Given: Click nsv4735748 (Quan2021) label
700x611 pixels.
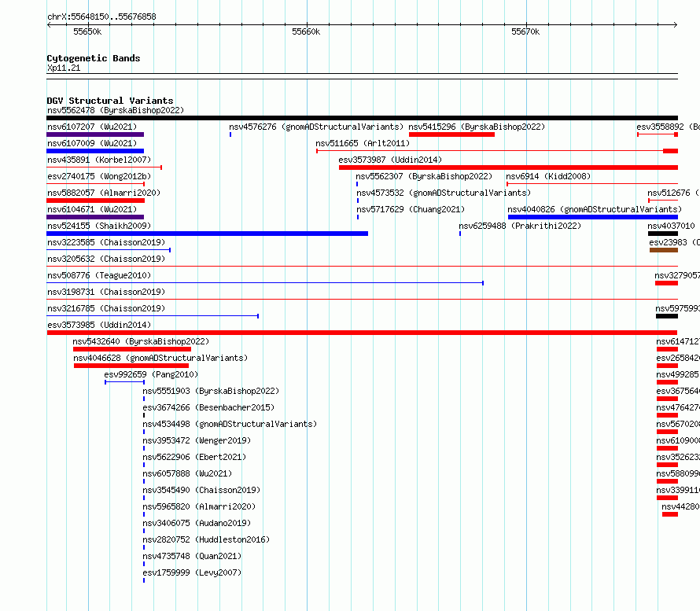Looking at the screenshot, I should (192, 556).
